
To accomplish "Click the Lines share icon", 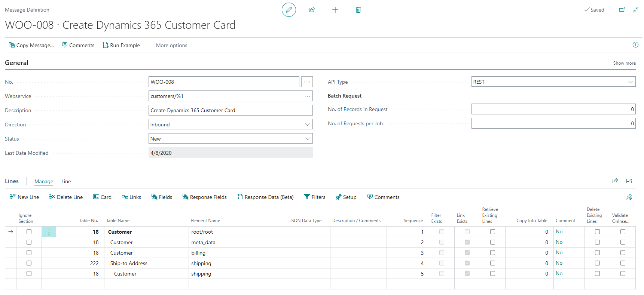I will (x=615, y=181).
